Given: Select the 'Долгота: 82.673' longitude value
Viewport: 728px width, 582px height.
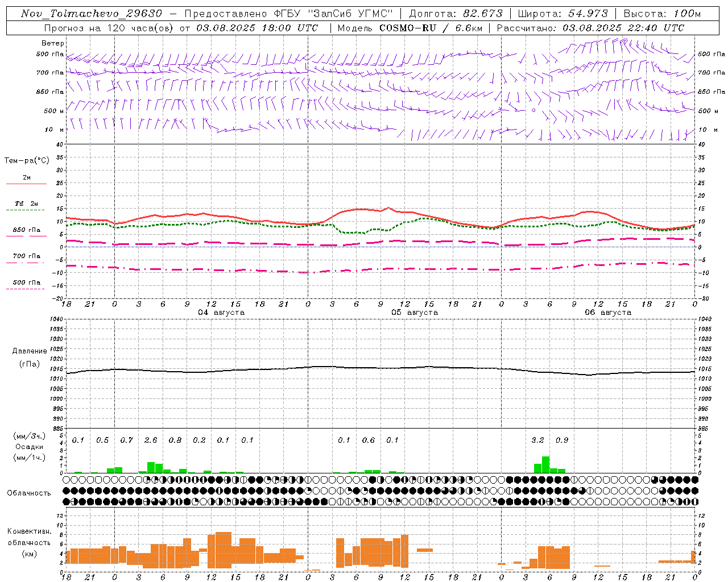Looking at the screenshot, I should pyautogui.click(x=456, y=14).
